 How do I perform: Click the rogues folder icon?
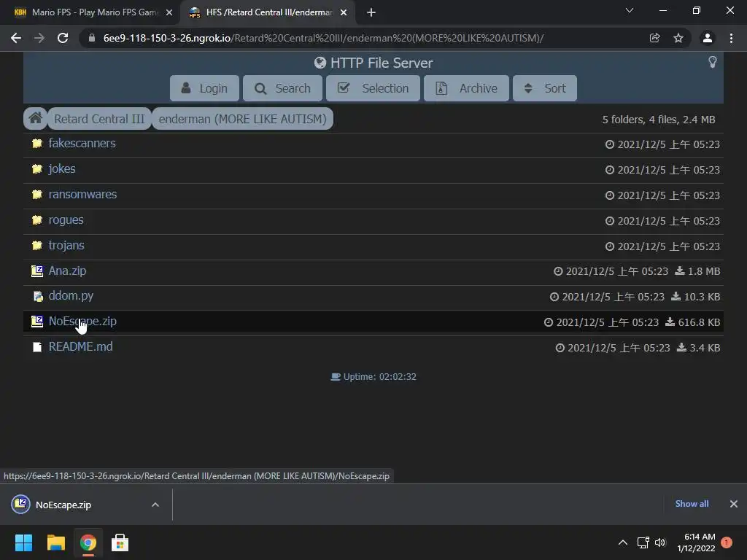tap(36, 220)
